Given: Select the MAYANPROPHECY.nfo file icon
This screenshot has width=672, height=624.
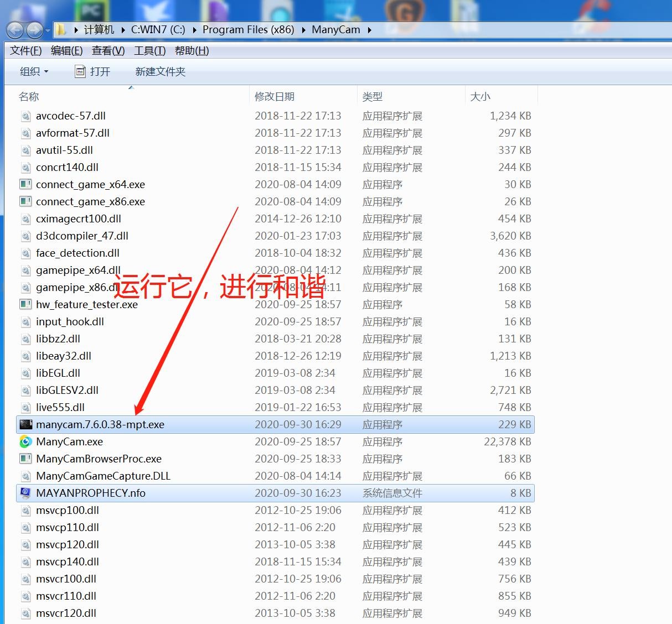Looking at the screenshot, I should (x=25, y=493).
